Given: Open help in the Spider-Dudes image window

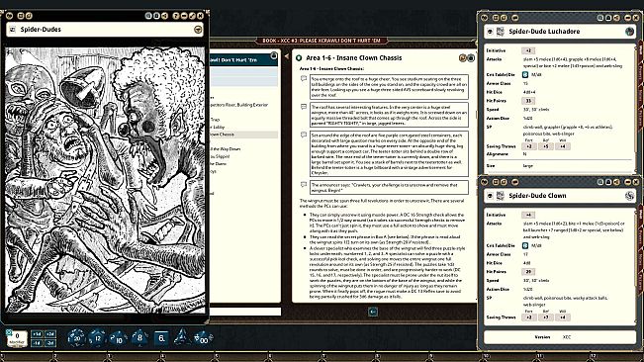Looking at the screenshot, I should [x=176, y=16].
